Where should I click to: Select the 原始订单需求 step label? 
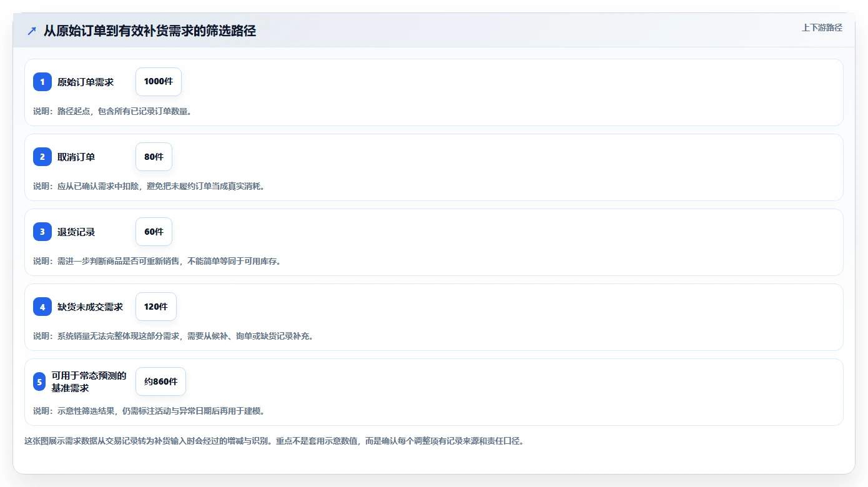[x=86, y=82]
